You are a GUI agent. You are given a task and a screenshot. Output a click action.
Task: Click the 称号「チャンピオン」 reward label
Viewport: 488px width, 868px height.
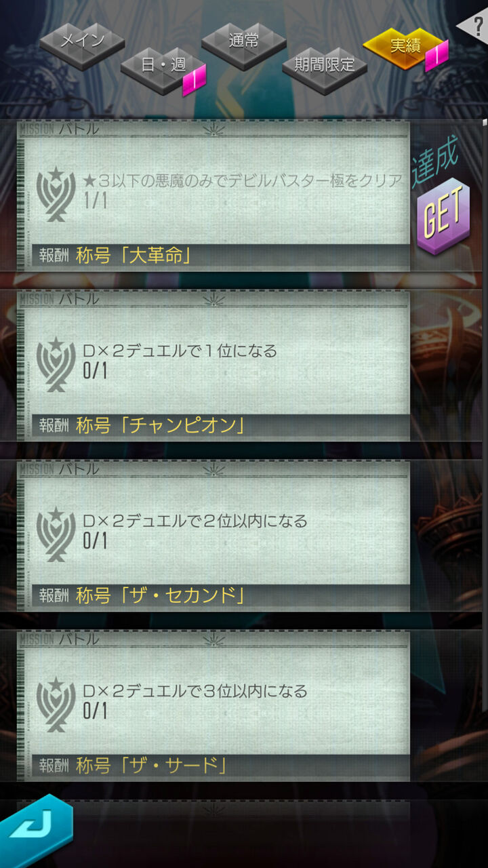(x=160, y=426)
